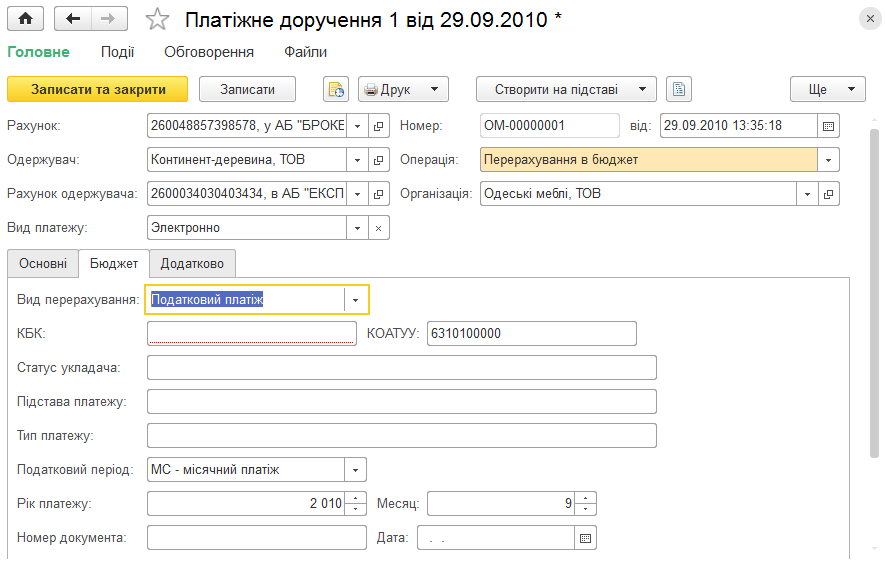Open the Друк print menu

(404, 89)
